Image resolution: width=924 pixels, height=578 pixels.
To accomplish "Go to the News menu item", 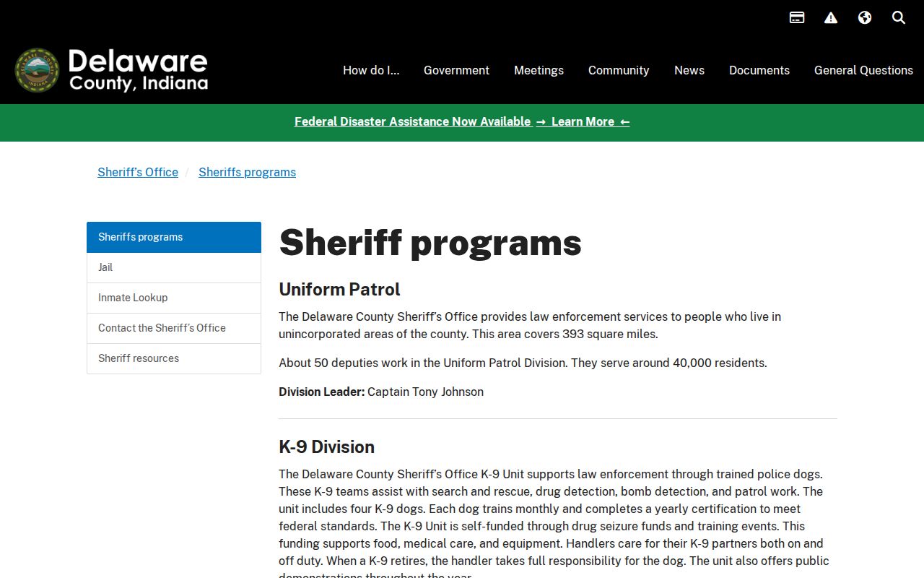I will coord(689,70).
